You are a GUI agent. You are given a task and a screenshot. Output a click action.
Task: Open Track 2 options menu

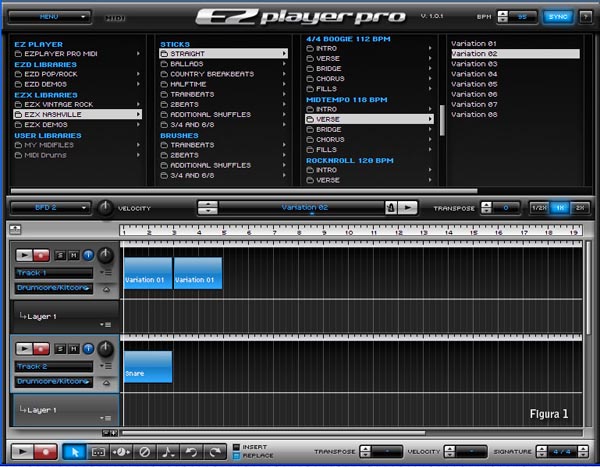coord(106,366)
